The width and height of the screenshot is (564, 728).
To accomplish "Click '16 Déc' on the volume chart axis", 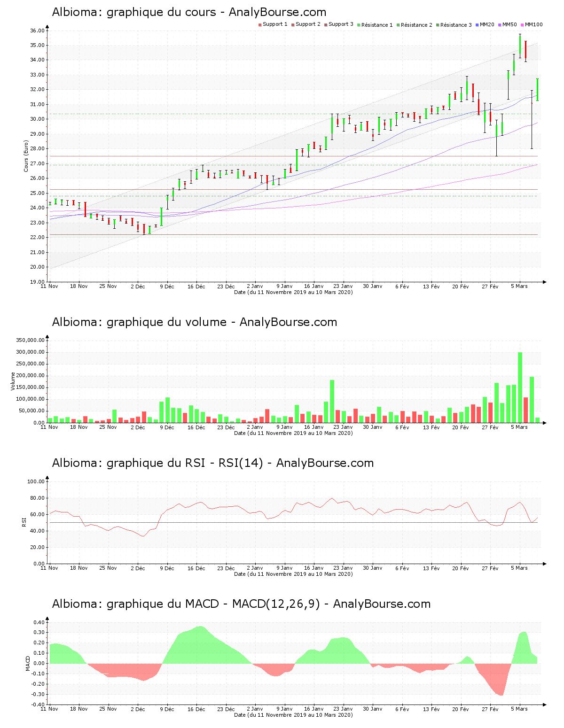I will pos(196,427).
